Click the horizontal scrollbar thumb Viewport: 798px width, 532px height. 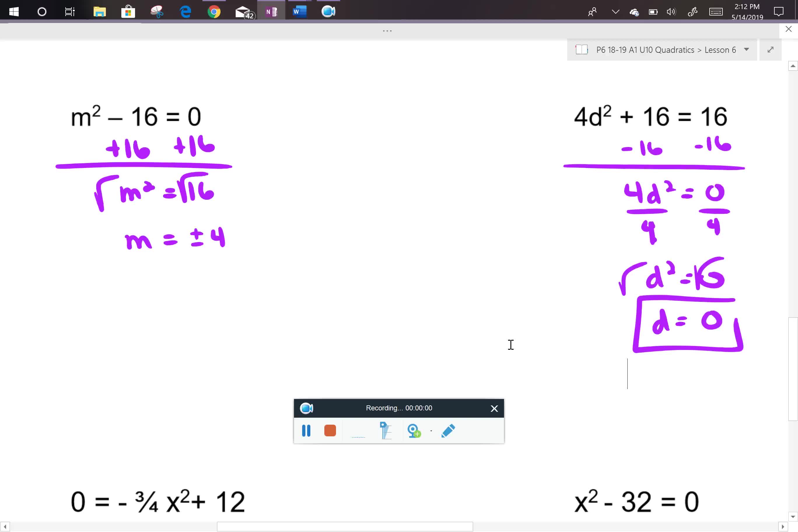[x=345, y=526]
